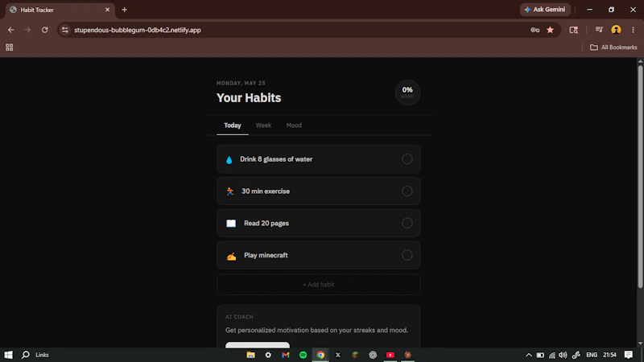Open YouTube from the taskbar

pos(390,355)
